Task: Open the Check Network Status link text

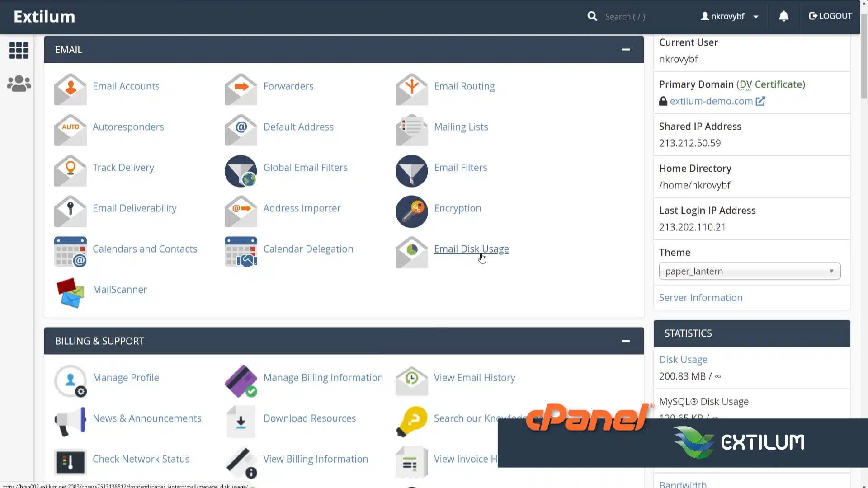Action: pyautogui.click(x=141, y=459)
